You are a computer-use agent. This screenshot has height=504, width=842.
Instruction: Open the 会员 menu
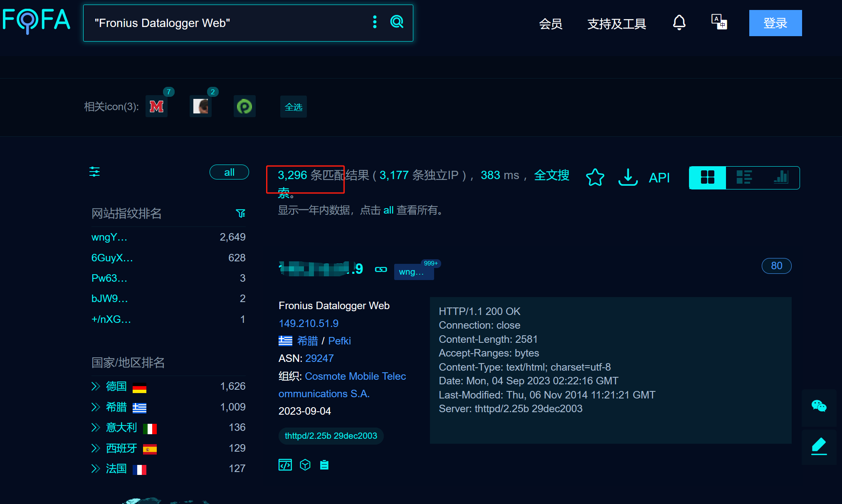[551, 24]
